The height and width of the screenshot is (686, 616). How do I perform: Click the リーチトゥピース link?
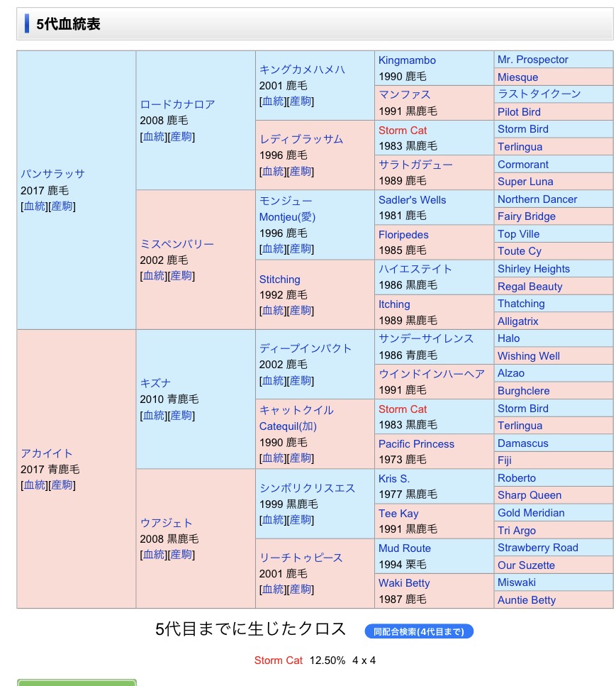pyautogui.click(x=301, y=558)
